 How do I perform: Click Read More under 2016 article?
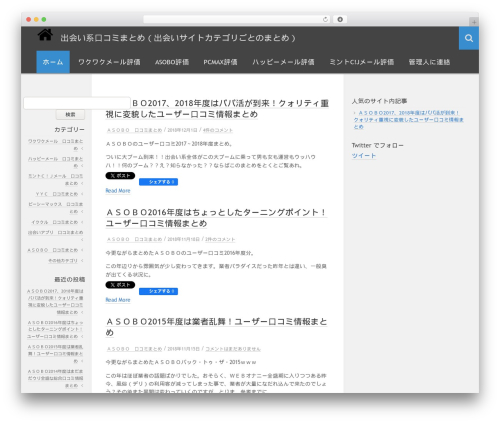[118, 300]
